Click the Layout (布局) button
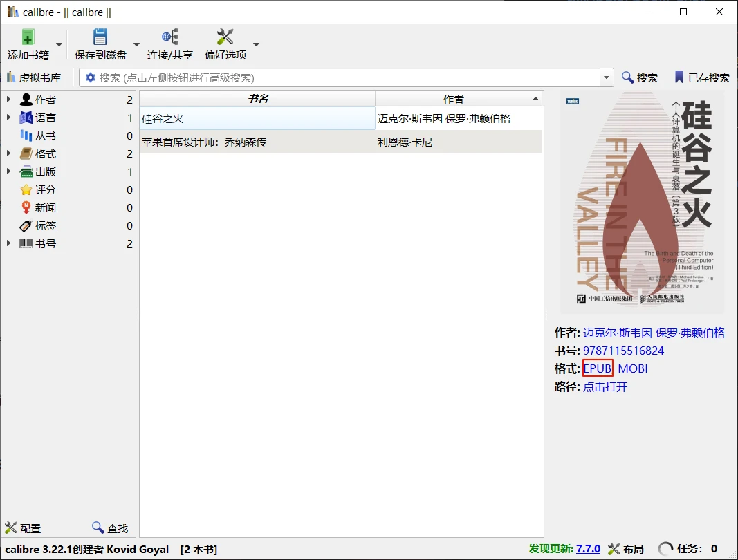Screen dimensions: 738x560 (625, 549)
